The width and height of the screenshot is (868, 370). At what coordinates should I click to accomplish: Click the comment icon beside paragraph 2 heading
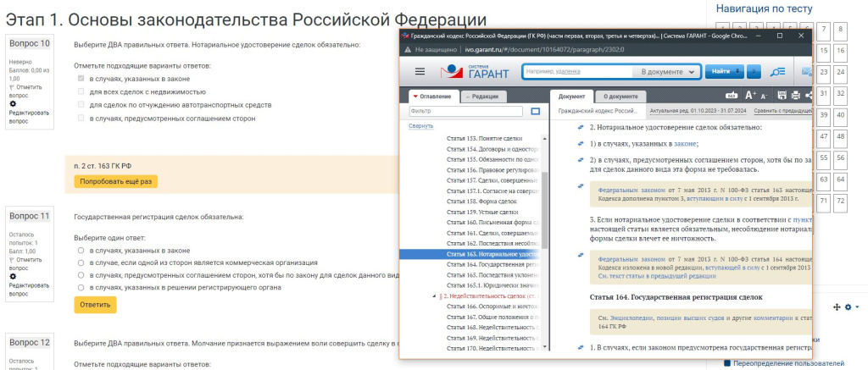(581, 127)
